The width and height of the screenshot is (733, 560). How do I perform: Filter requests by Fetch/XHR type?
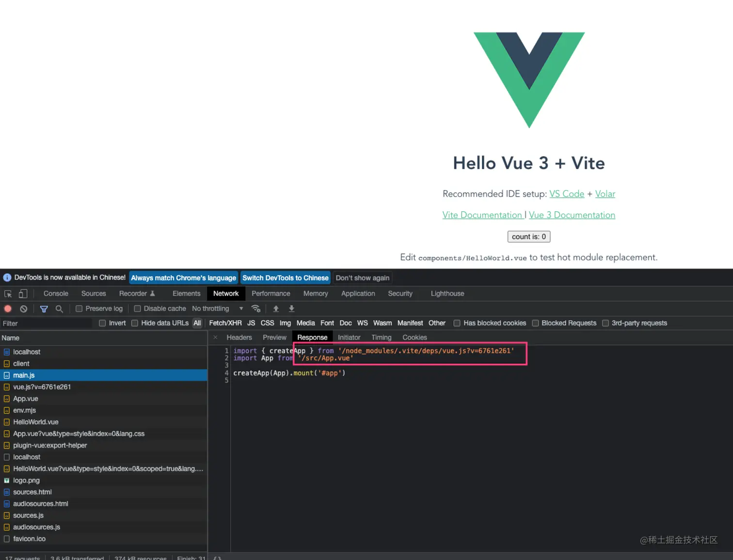click(x=225, y=323)
